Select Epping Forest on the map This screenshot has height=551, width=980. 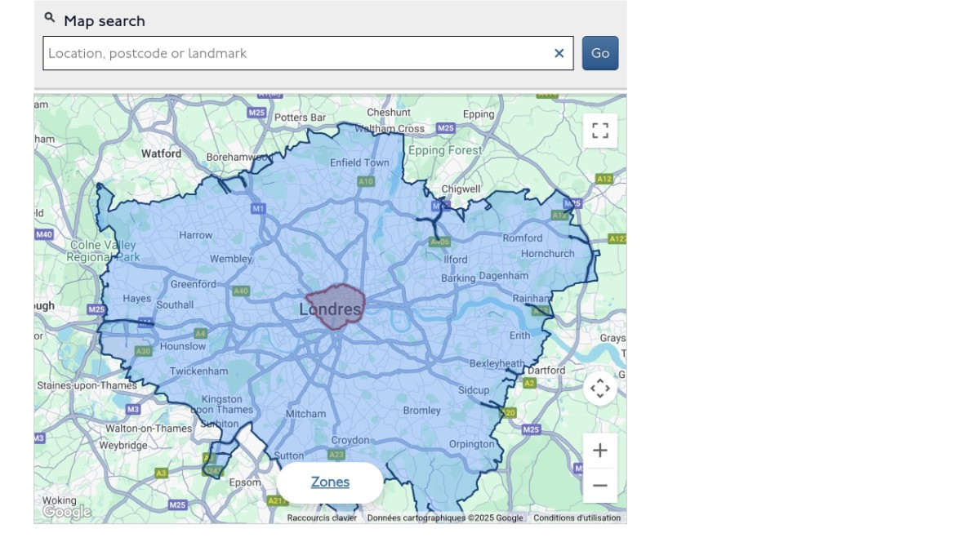tap(445, 150)
